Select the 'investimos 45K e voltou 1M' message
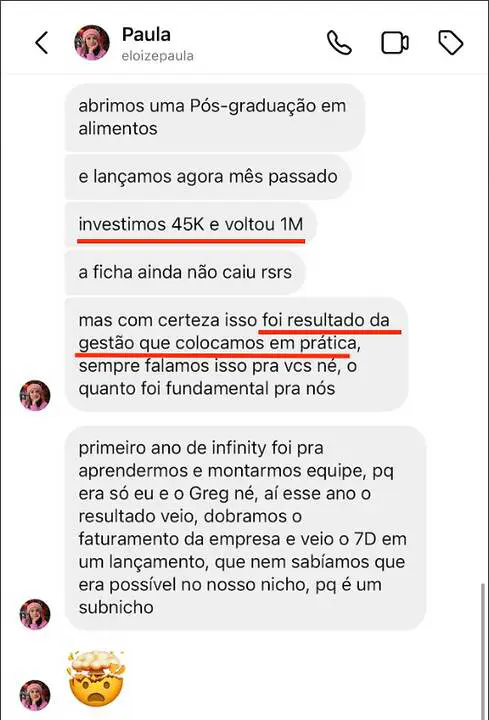489x720 pixels. pyautogui.click(x=191, y=225)
